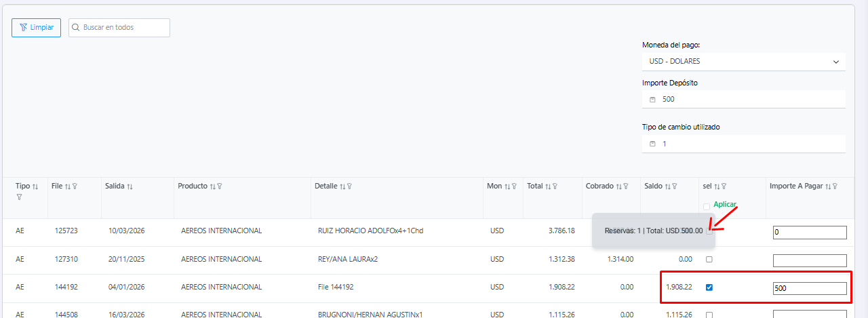Sort the table by Salida date

tap(129, 186)
